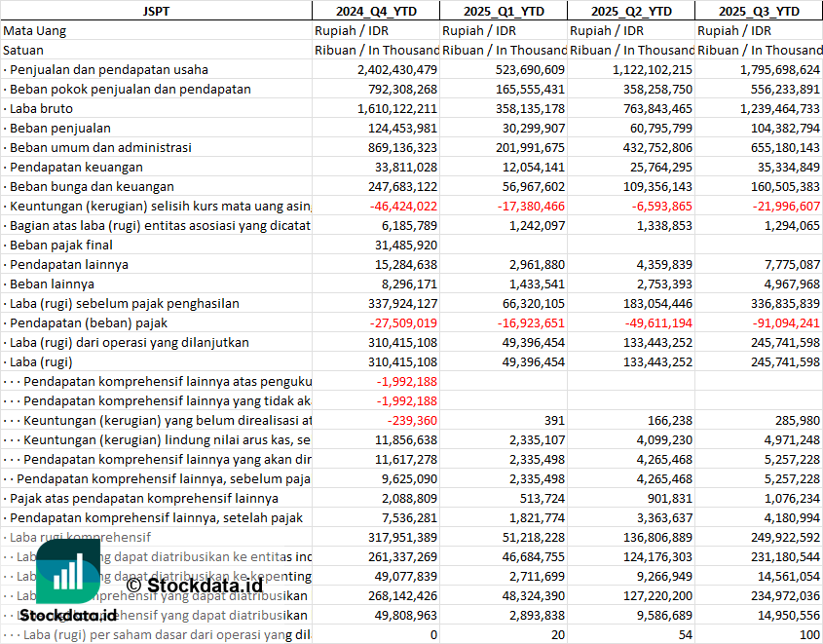823x644 pixels.
Task: Click value 901,831 in Q2 column
Action: pos(670,498)
